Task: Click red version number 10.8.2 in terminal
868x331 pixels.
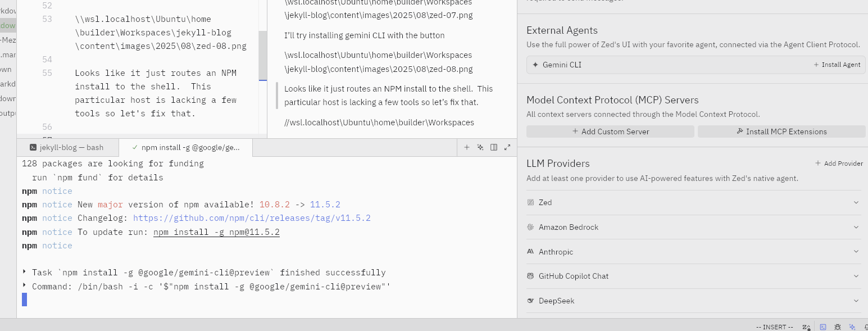Action: click(275, 205)
